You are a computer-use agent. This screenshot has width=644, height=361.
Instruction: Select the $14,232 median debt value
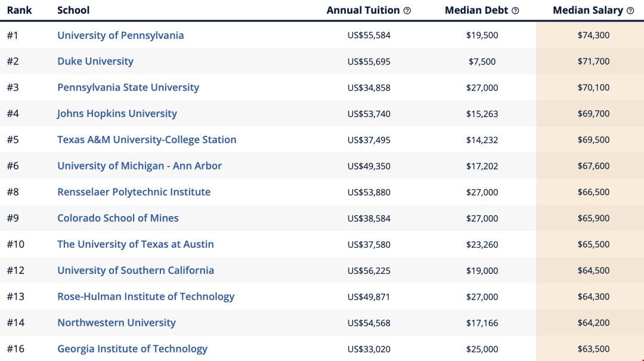[482, 140]
